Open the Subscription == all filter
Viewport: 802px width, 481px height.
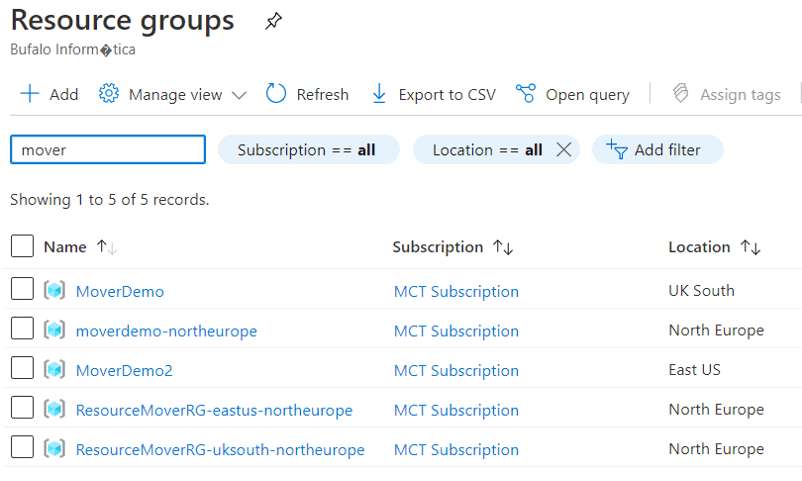click(x=308, y=149)
